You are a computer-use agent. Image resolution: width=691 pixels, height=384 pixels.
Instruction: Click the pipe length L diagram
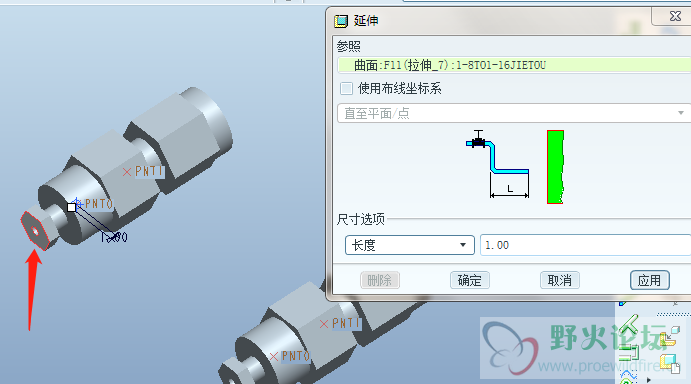click(498, 164)
